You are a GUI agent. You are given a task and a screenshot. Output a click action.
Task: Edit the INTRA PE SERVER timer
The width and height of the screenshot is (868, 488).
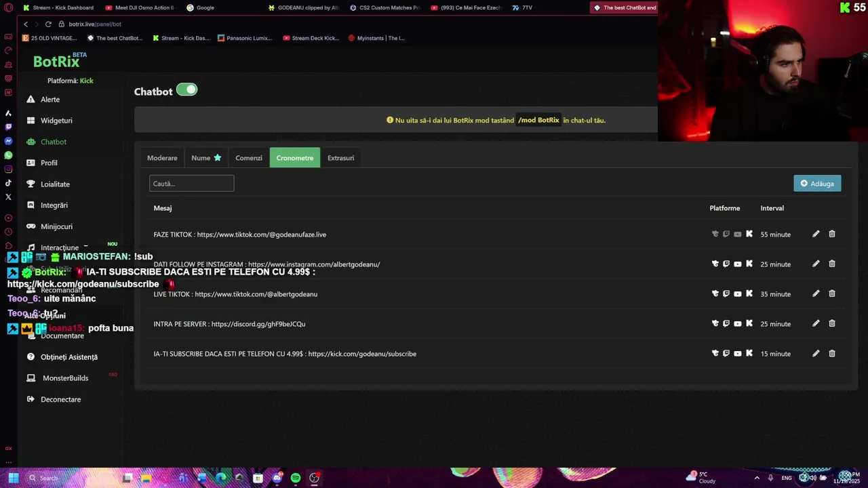coord(816,323)
